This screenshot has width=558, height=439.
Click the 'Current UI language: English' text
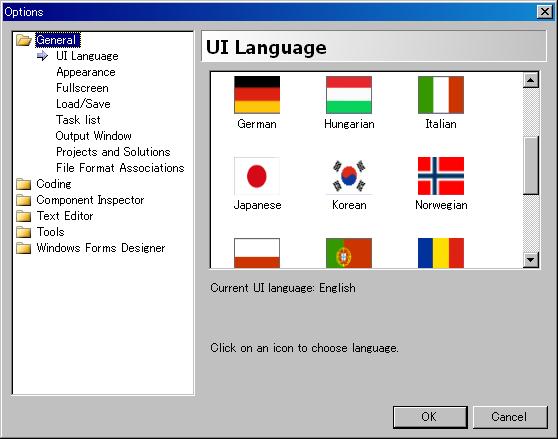[x=283, y=288]
